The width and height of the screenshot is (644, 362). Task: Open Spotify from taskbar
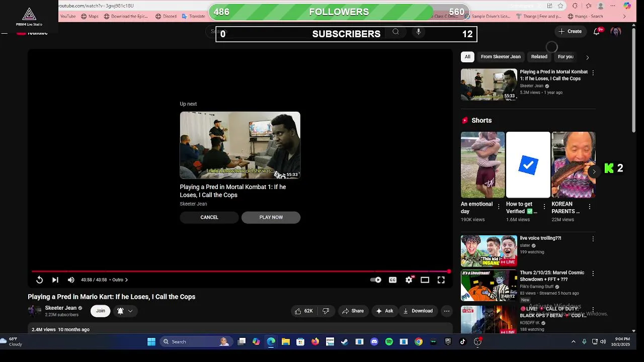click(389, 342)
